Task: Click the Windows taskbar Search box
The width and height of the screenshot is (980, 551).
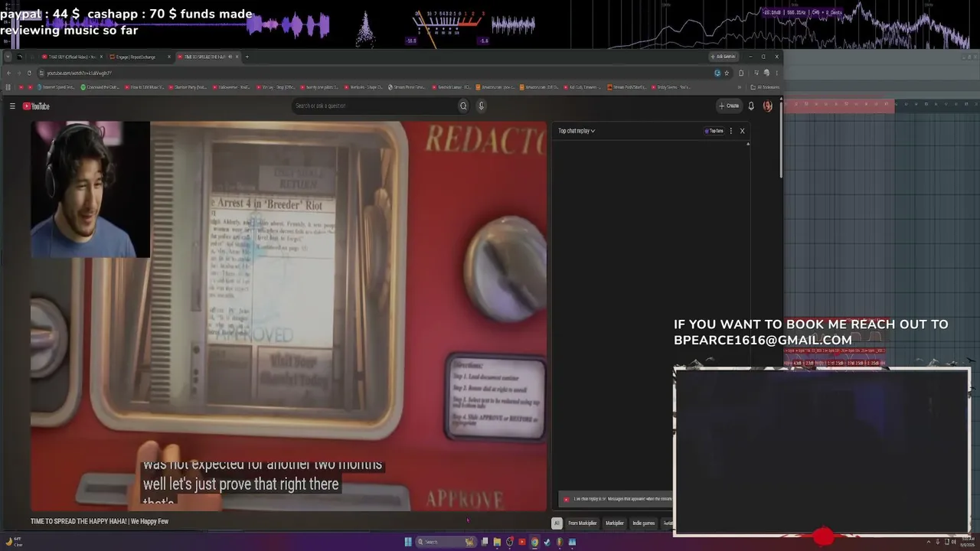Action: coord(446,542)
